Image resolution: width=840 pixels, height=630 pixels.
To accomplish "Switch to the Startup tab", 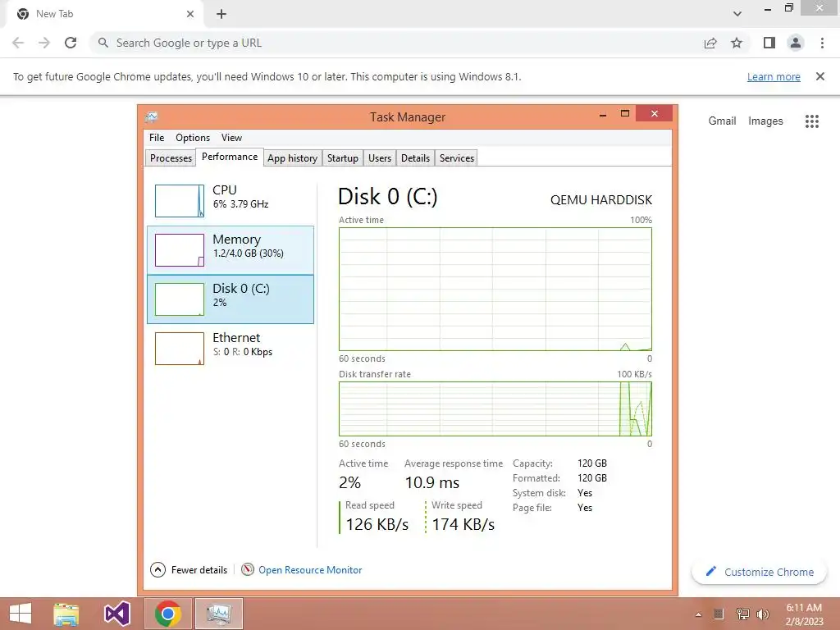I will (343, 158).
